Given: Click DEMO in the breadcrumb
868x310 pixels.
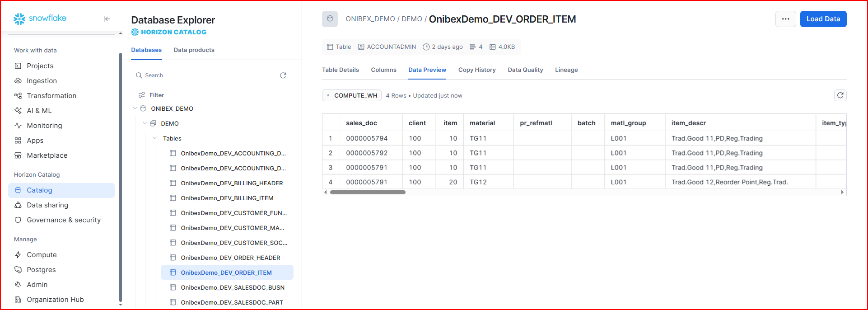Looking at the screenshot, I should tap(412, 19).
